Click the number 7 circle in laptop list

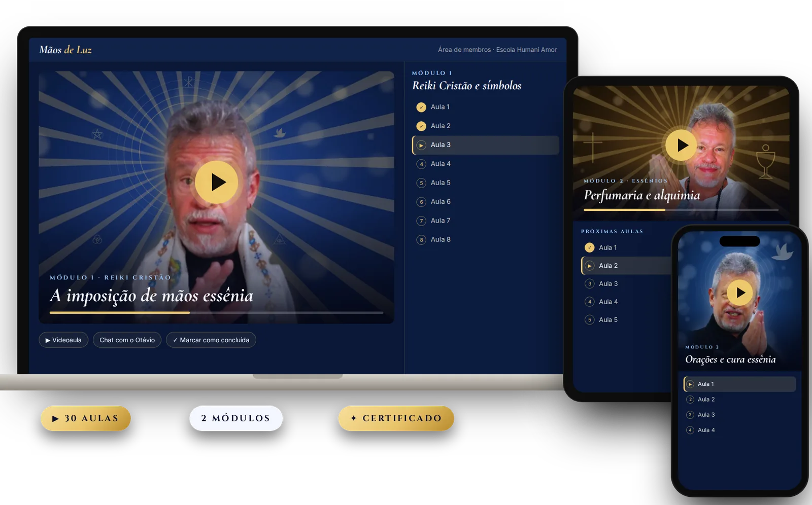[421, 221]
